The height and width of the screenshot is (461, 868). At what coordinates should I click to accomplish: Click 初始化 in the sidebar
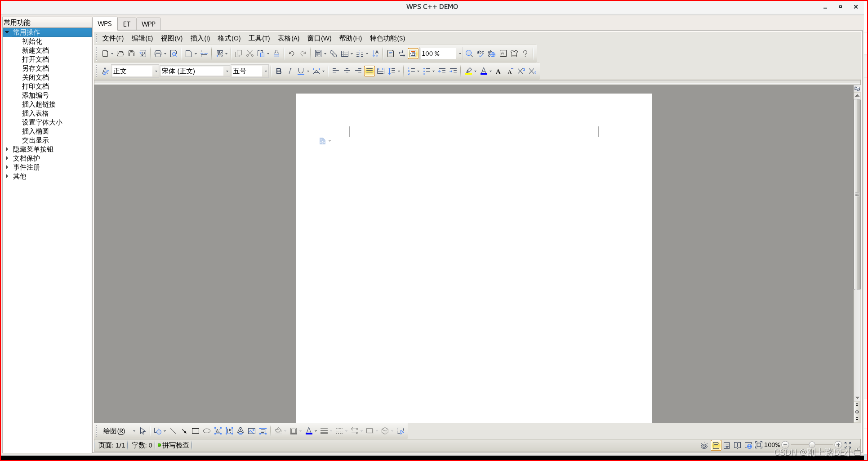[x=32, y=41]
